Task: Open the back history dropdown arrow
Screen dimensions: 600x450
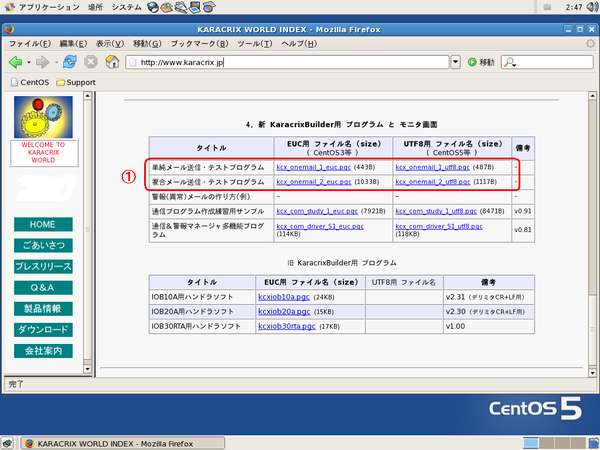Action: [29, 62]
